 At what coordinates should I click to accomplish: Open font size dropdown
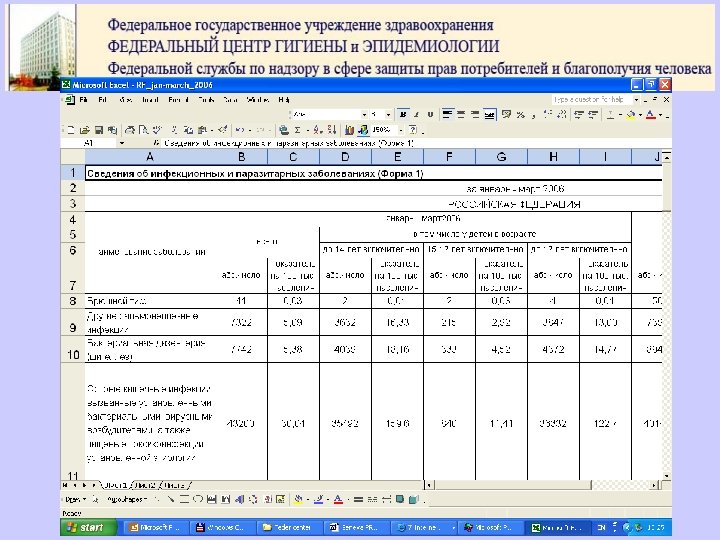tap(388, 114)
